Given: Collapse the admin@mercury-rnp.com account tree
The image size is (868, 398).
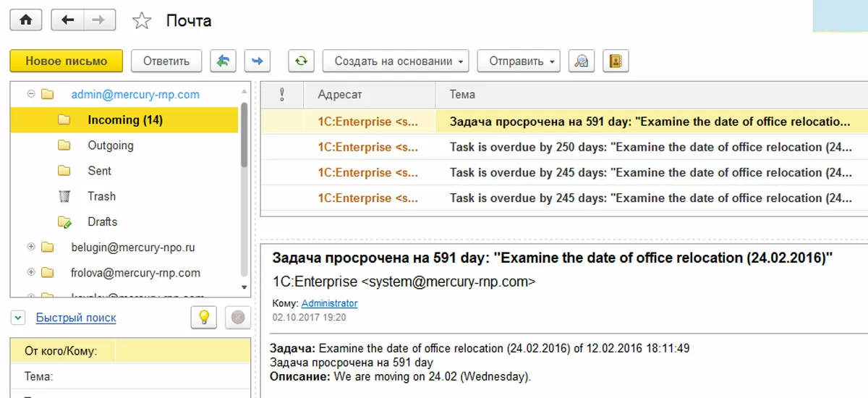Looking at the screenshot, I should tap(31, 94).
